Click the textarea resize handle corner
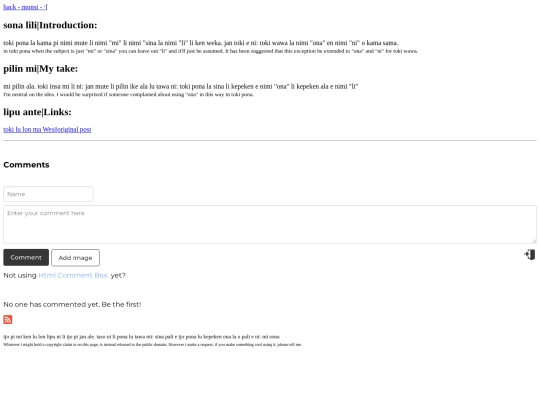Screen dimensions: 540x405 click(x=534, y=241)
